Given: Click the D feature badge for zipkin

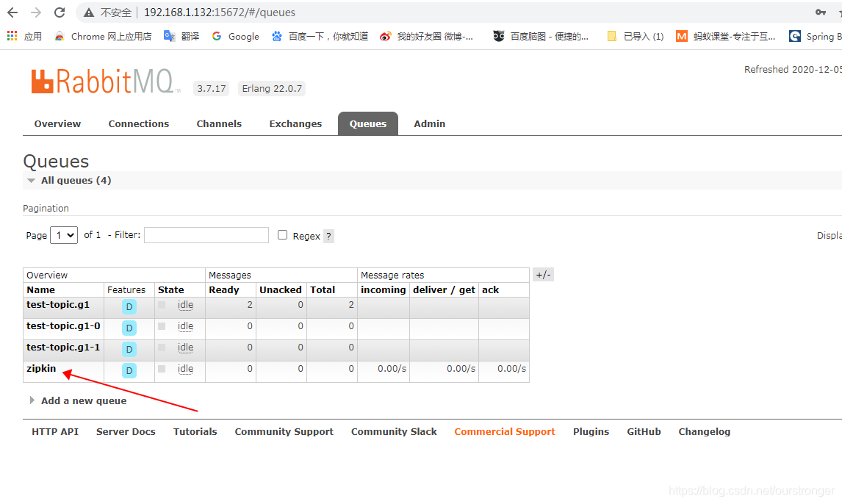Looking at the screenshot, I should [129, 370].
